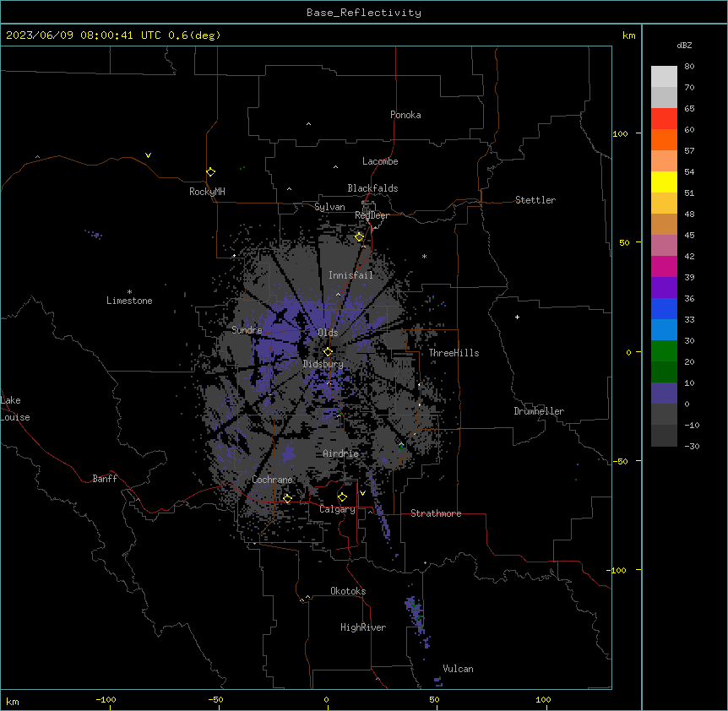Viewport: 728px width, 711px height.
Task: Click the Calgary label
Action: coord(337,509)
